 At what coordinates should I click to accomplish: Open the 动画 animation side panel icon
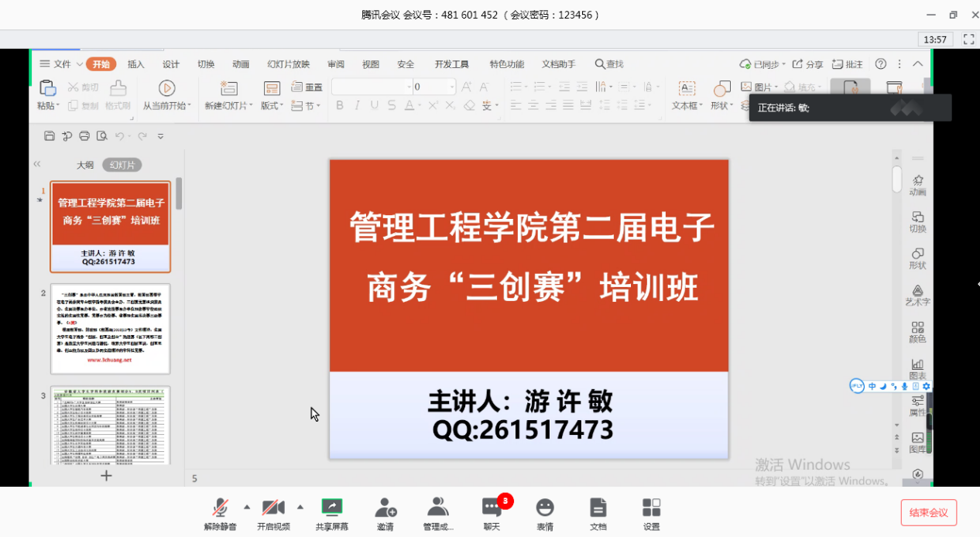(917, 185)
